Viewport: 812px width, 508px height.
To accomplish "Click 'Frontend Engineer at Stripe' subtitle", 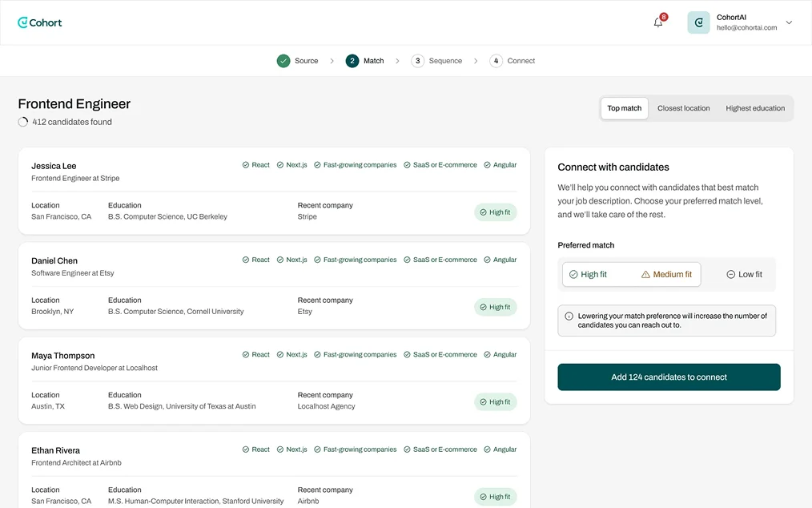I will (x=75, y=179).
